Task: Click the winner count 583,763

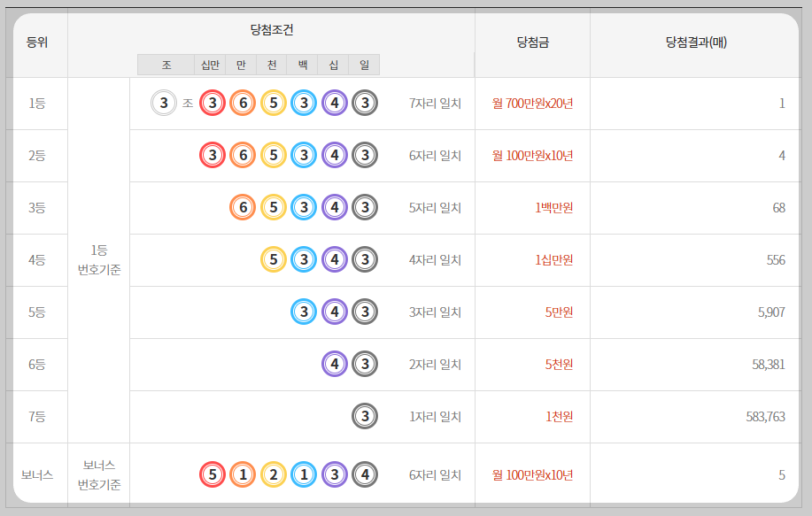Action: pyautogui.click(x=765, y=416)
